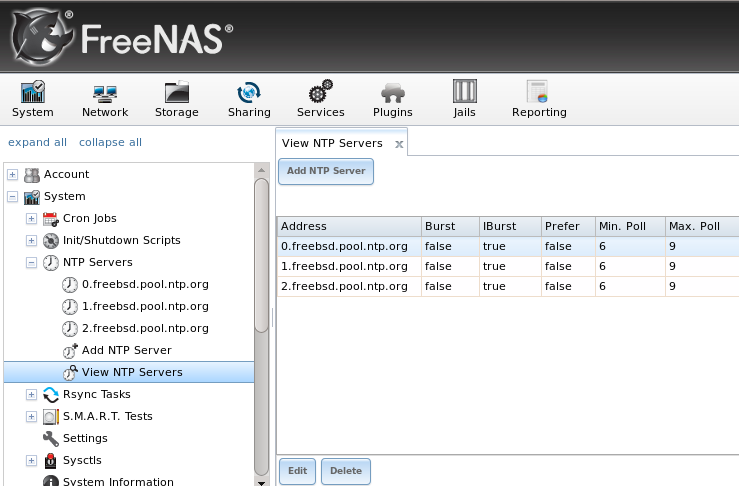Click the System tree node icon

32,197
